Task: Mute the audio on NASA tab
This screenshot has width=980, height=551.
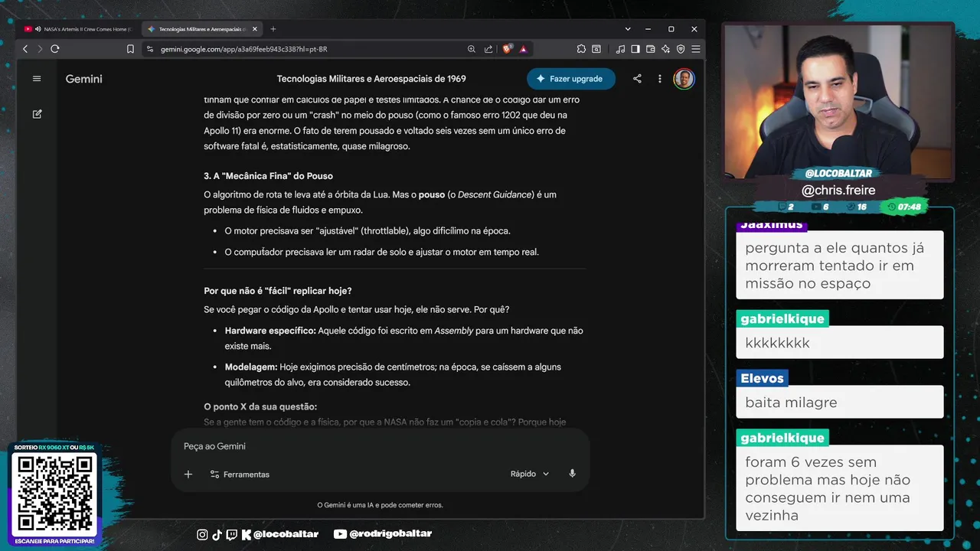Action: pos(38,29)
